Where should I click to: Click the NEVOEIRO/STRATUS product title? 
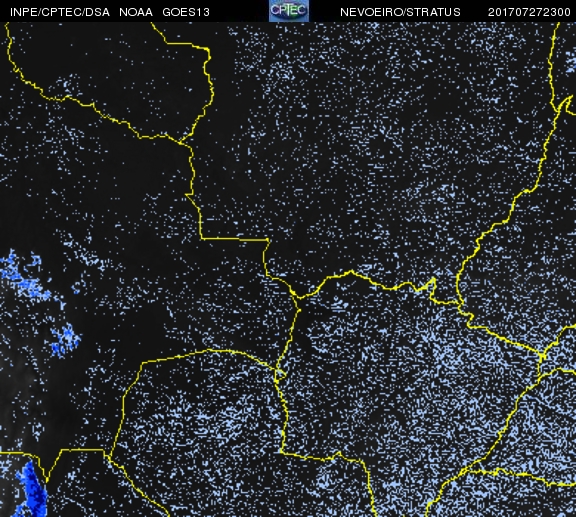400,12
